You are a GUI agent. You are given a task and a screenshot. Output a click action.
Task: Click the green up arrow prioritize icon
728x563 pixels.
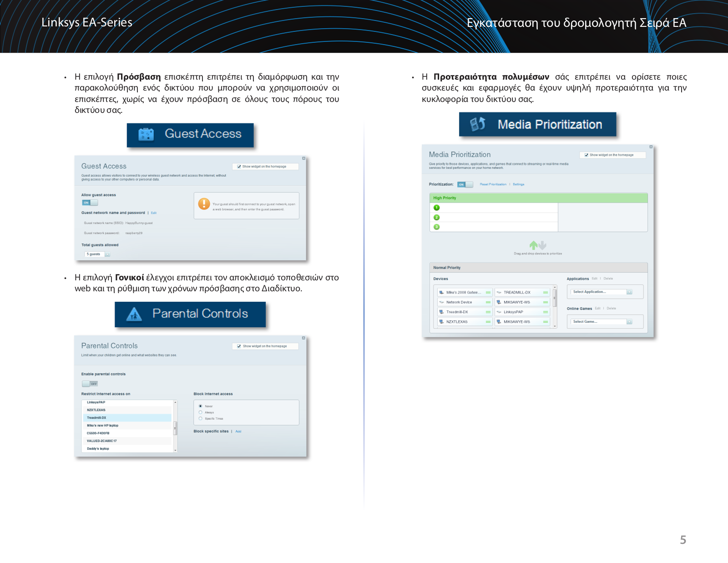tap(533, 245)
